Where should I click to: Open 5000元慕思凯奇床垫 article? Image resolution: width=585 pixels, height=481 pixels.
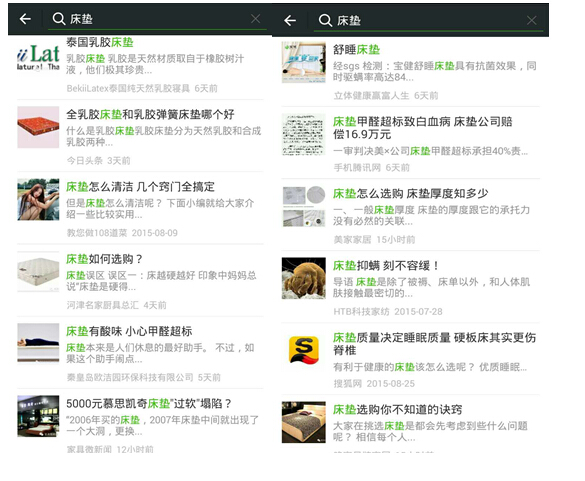(x=140, y=424)
